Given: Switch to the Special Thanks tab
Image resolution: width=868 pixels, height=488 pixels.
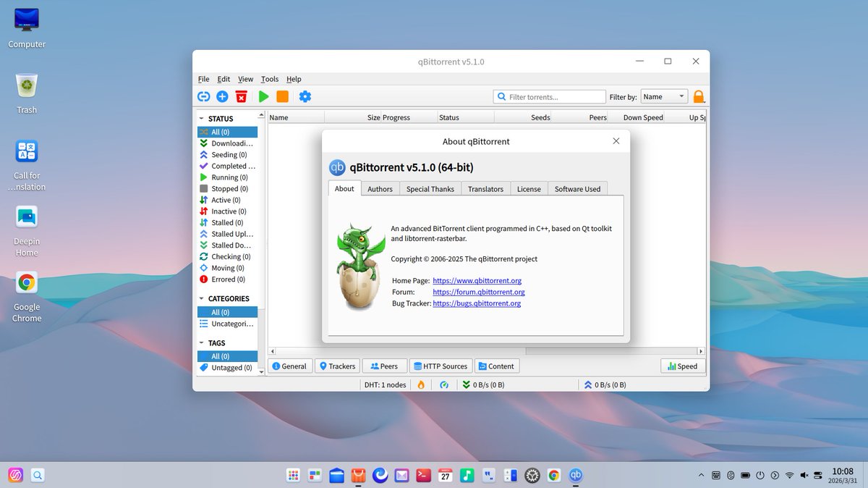Looking at the screenshot, I should click(430, 189).
